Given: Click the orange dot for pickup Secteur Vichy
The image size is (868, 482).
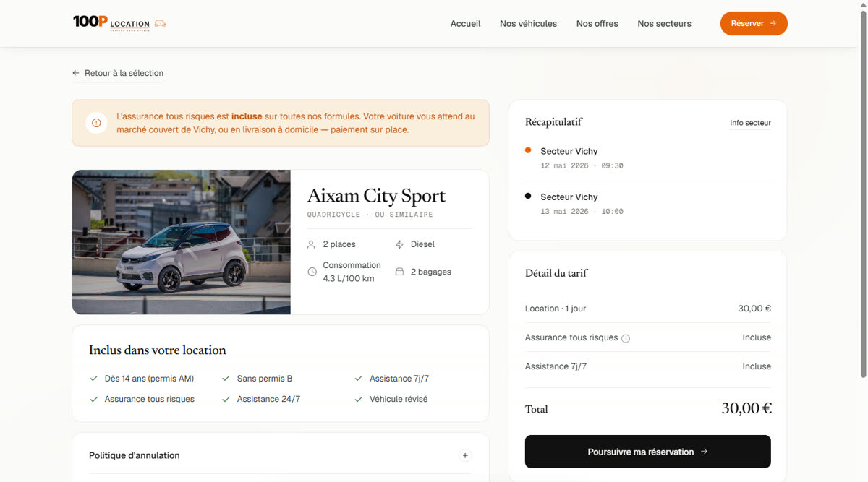Looking at the screenshot, I should pos(528,150).
